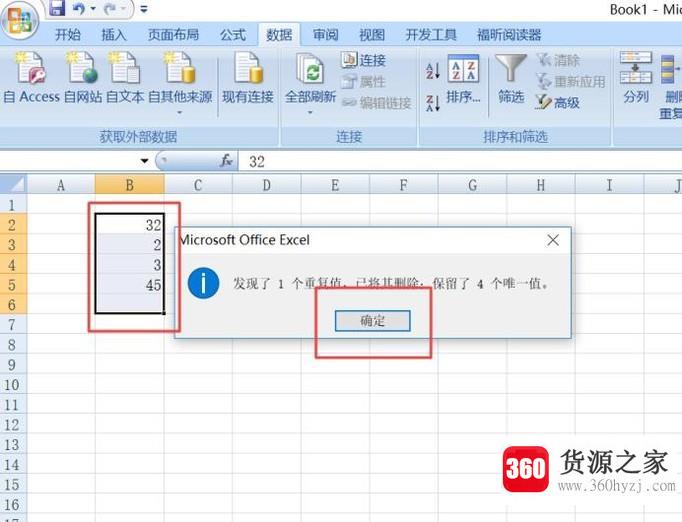Click the select-all corner triangle
Screen dimensions: 682x522
click(13, 184)
